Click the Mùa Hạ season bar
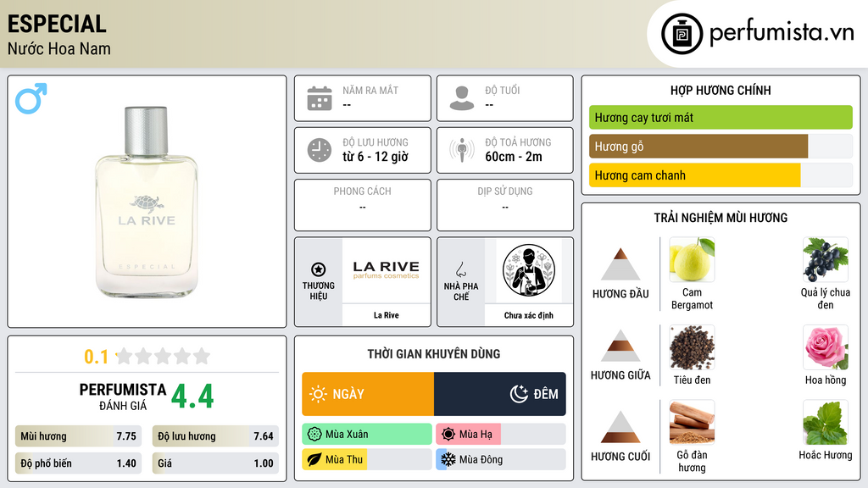This screenshot has height=488, width=868. pos(501,435)
